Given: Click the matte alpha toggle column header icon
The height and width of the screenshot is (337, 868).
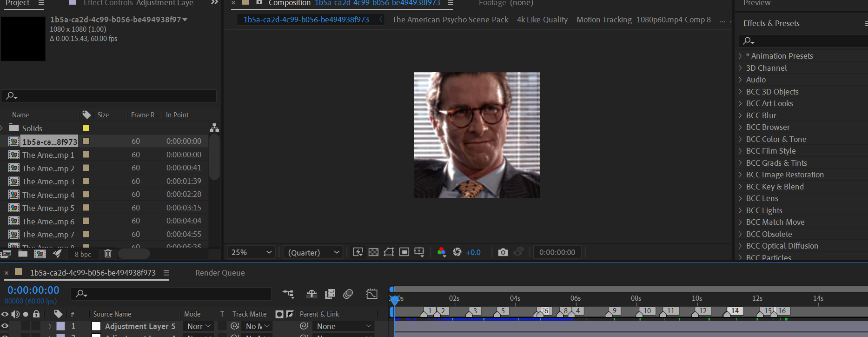Looking at the screenshot, I should 279,314.
